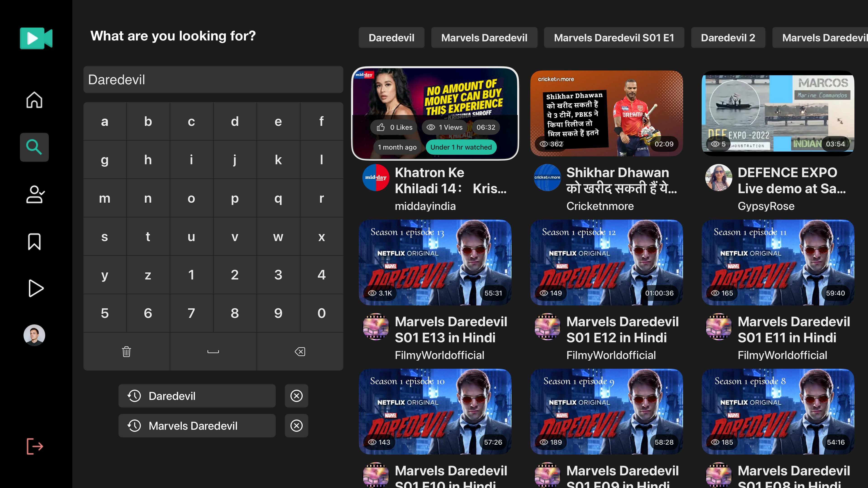Open Shikhar Dhawan video thumbnail
This screenshot has height=488, width=868.
[x=606, y=113]
